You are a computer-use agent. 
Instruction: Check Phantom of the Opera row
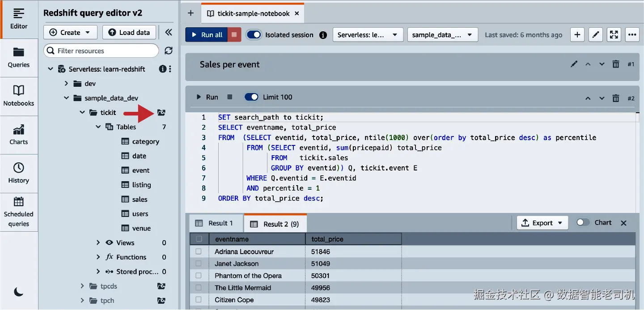tap(199, 276)
